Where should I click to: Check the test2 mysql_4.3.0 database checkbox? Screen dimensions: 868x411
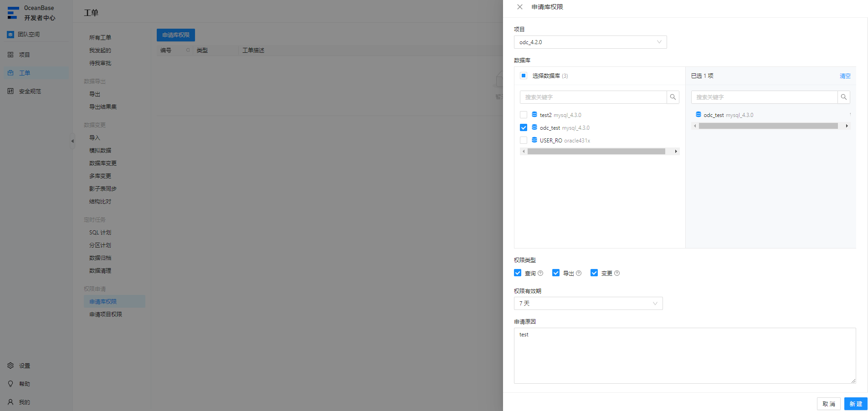pos(524,115)
